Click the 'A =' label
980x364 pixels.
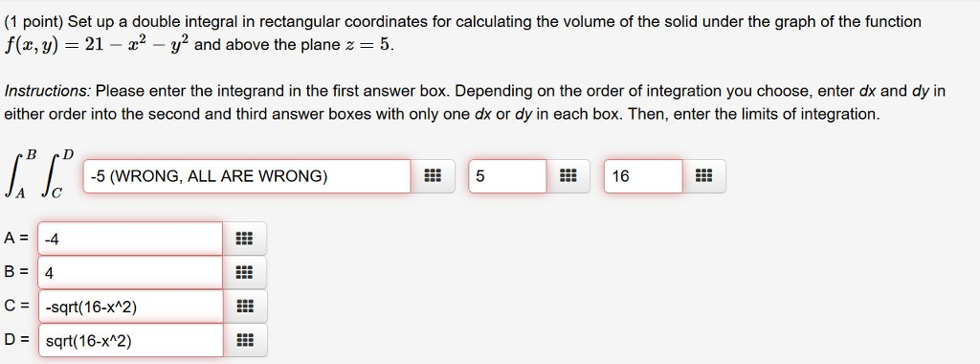pyautogui.click(x=16, y=239)
